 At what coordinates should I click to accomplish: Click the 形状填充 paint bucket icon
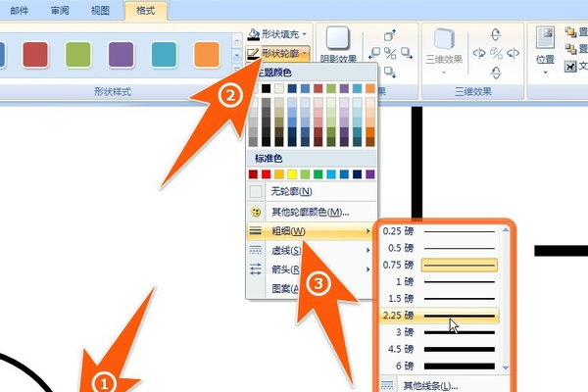(254, 34)
